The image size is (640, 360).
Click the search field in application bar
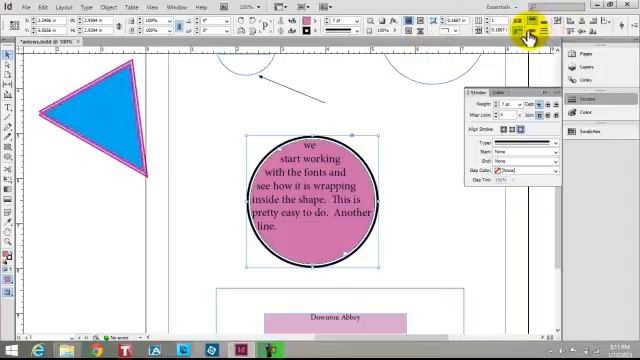point(557,7)
